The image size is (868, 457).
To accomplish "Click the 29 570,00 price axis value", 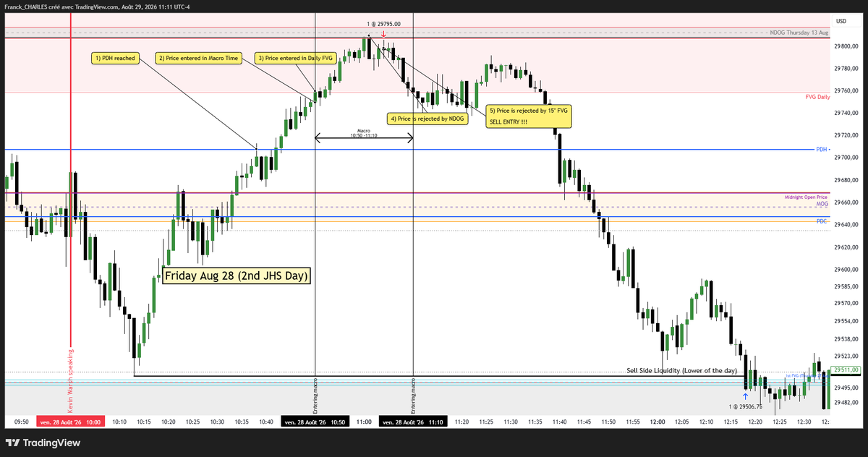I will click(847, 304).
